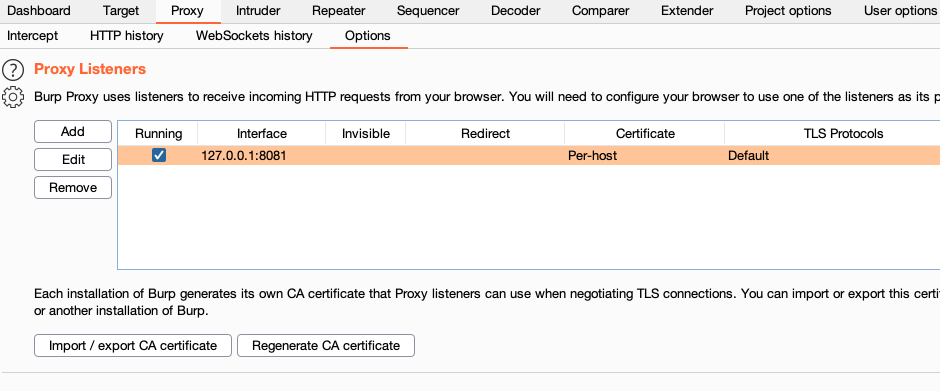Click Certificate column header
This screenshot has height=391, width=940.
(x=645, y=134)
